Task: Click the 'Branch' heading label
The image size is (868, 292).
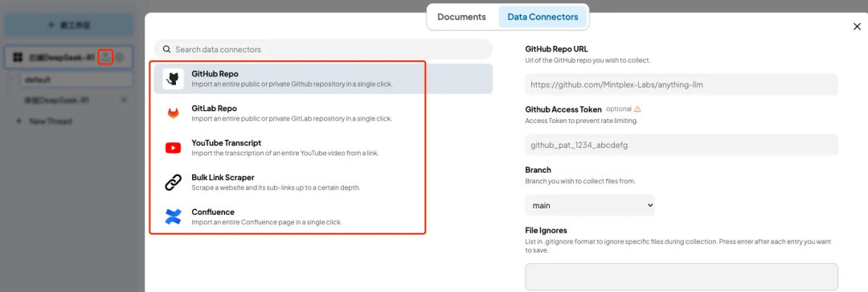Action: pyautogui.click(x=538, y=170)
